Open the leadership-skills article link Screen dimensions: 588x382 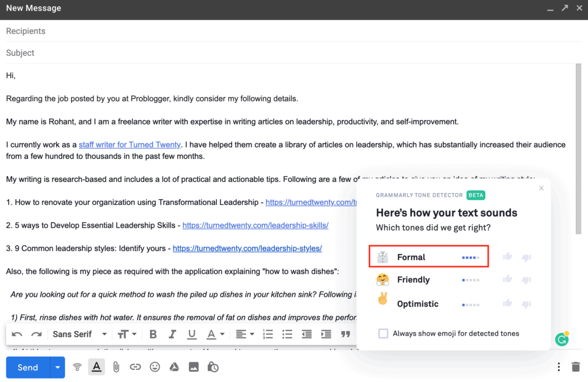(x=256, y=225)
